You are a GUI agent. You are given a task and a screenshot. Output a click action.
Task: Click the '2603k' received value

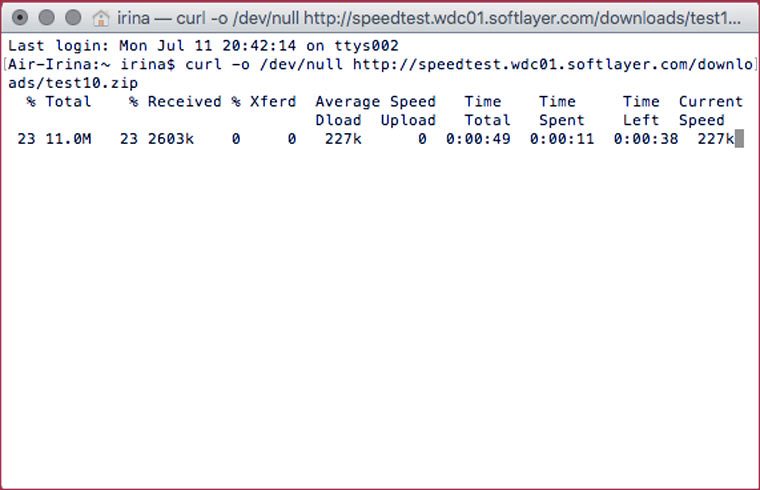click(x=171, y=139)
